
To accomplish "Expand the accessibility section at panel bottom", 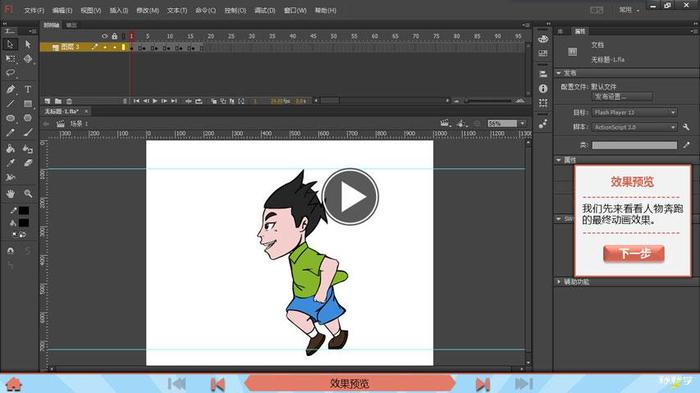I will 558,282.
